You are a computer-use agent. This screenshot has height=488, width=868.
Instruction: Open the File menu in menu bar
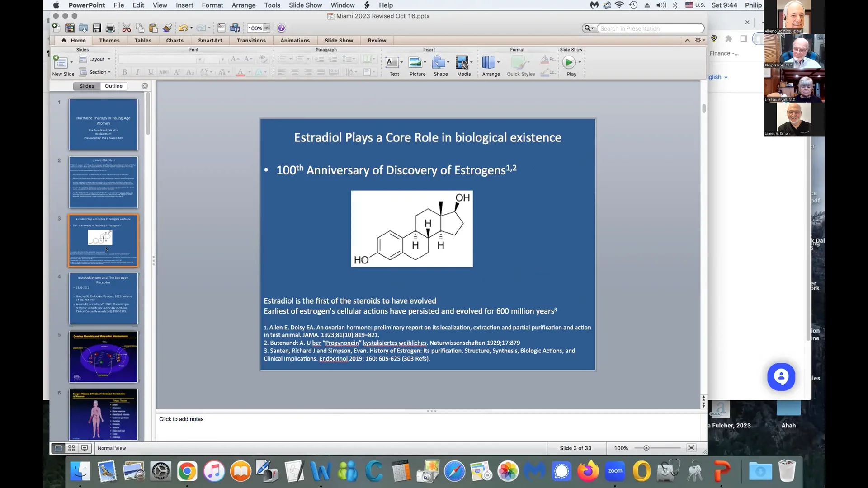point(119,5)
